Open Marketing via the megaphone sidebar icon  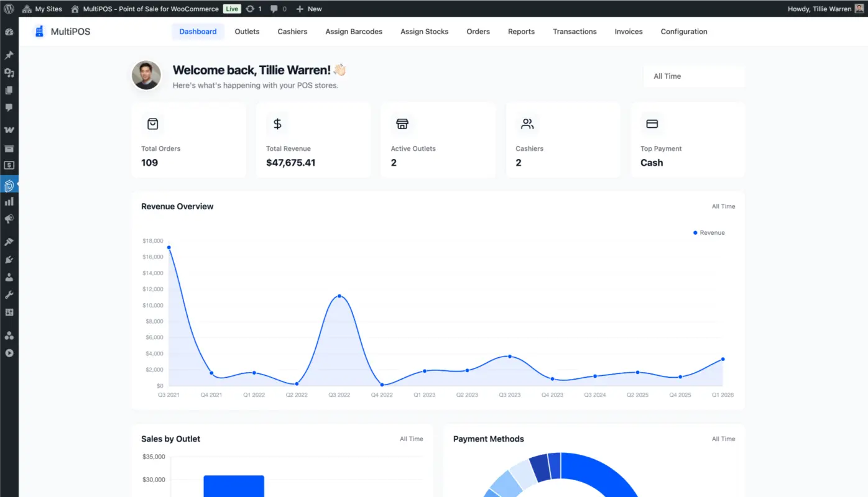(x=9, y=219)
